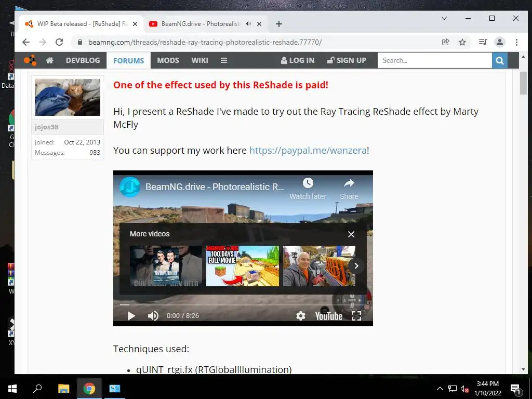Show hidden system tray icons
The height and width of the screenshot is (399, 532).
(440, 389)
